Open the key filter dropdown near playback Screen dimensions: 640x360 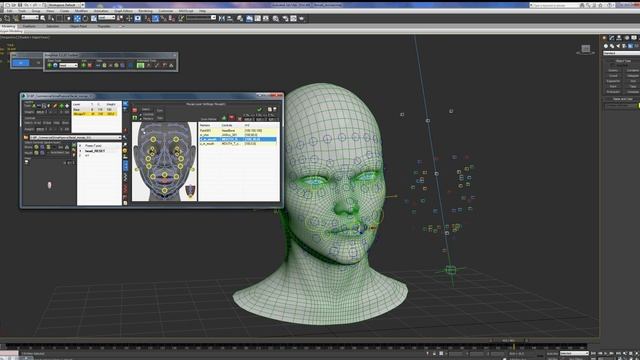click(574, 353)
